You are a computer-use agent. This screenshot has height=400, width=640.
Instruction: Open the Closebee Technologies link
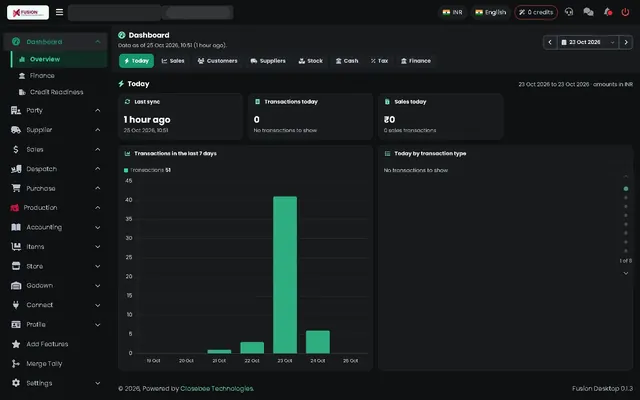click(217, 389)
